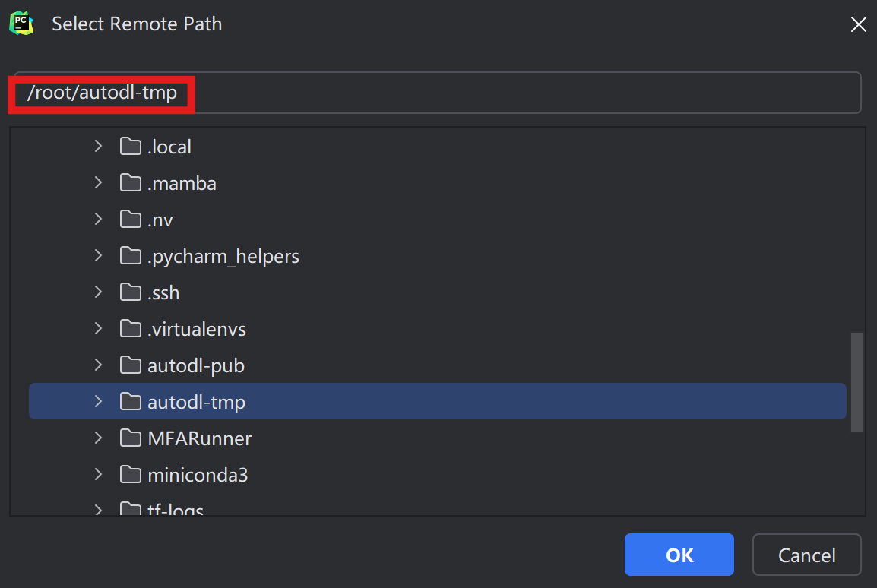Click the folder icon beside .ssh
This screenshot has width=877, height=588.
pyautogui.click(x=131, y=292)
